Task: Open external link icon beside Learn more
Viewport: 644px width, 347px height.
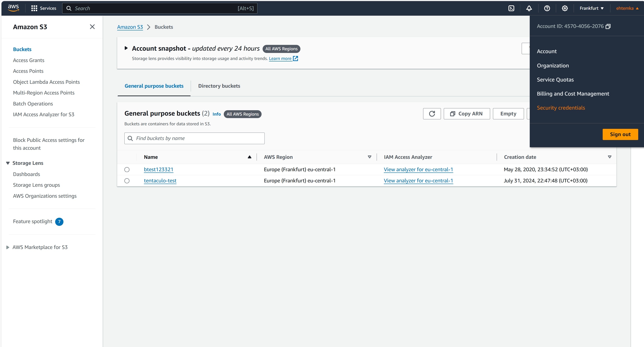Action: click(x=295, y=59)
